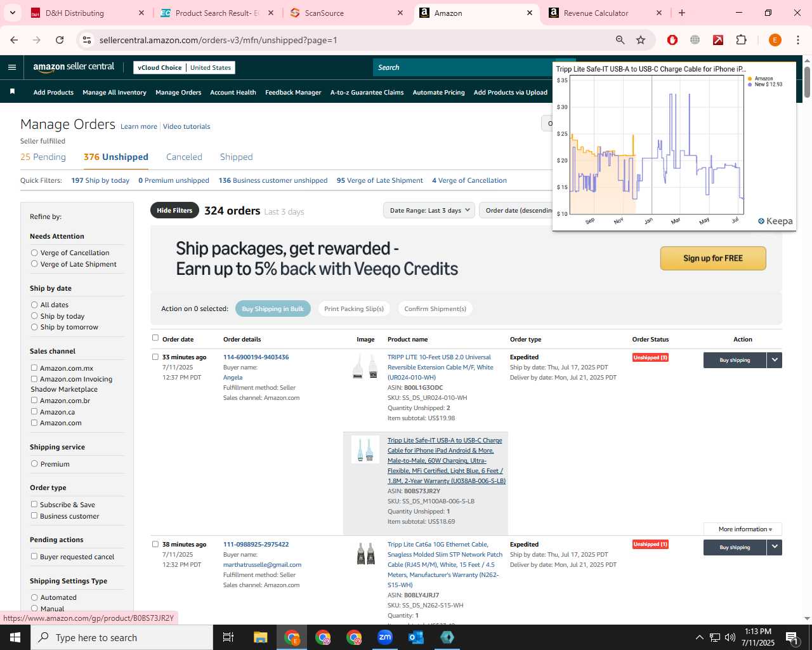This screenshot has width=812, height=650.
Task: Open the Extensions puzzle icon
Action: coord(741,40)
